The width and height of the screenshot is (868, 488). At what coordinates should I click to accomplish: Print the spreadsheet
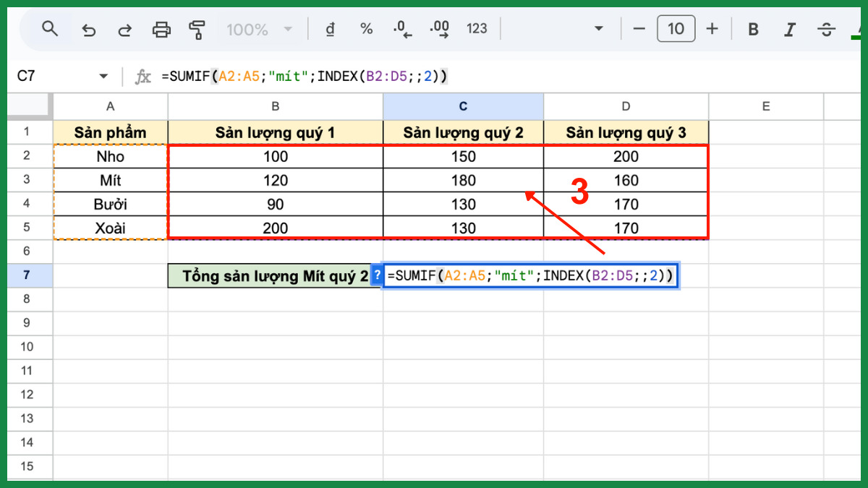tap(161, 29)
